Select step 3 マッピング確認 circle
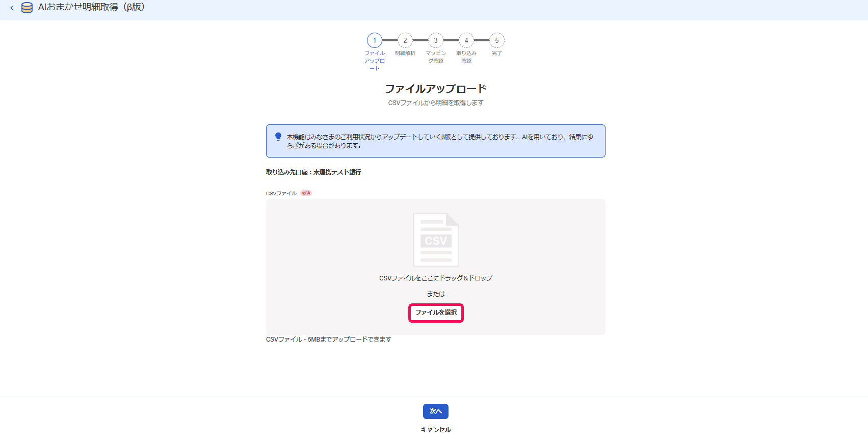The width and height of the screenshot is (868, 442). pos(436,40)
